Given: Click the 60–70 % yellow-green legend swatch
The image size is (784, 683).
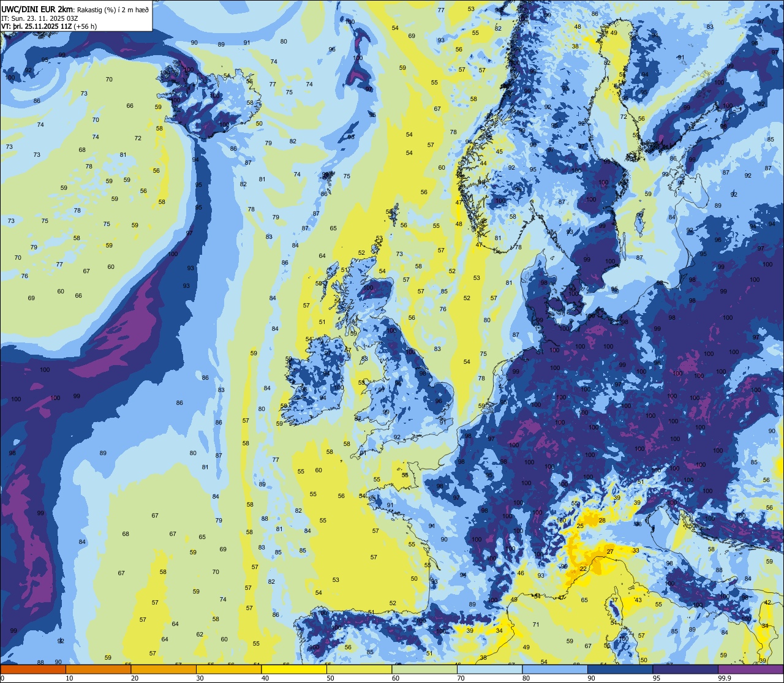Looking at the screenshot, I should 424,669.
